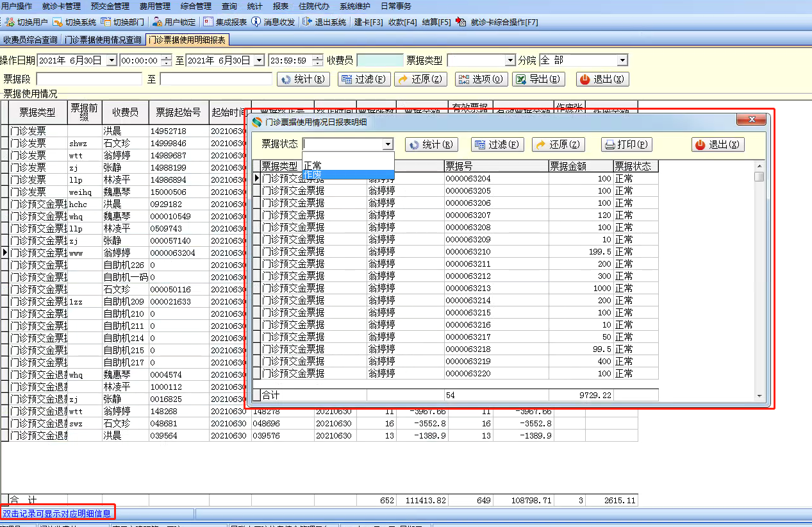Click 导出(E) button with Excel icon
Screen dimensions: 812x527
coord(538,79)
